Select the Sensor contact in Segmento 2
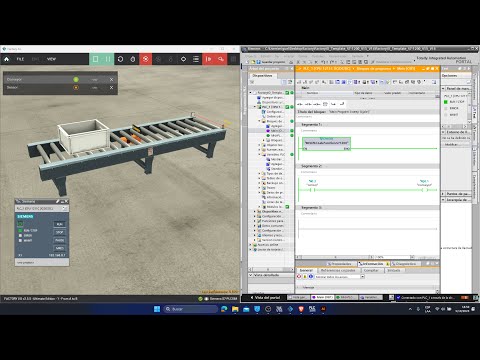Viewport: 480px width, 360px height. [312, 190]
